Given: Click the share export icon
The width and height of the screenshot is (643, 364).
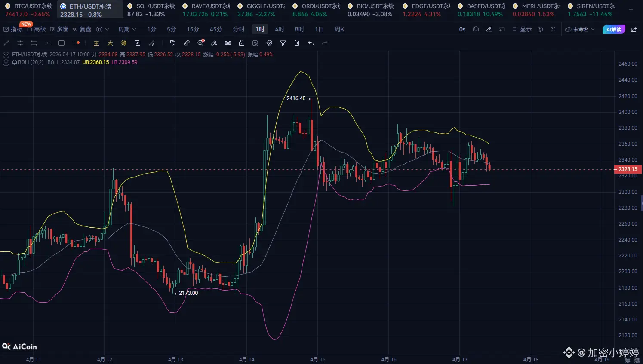Looking at the screenshot, I should [634, 29].
